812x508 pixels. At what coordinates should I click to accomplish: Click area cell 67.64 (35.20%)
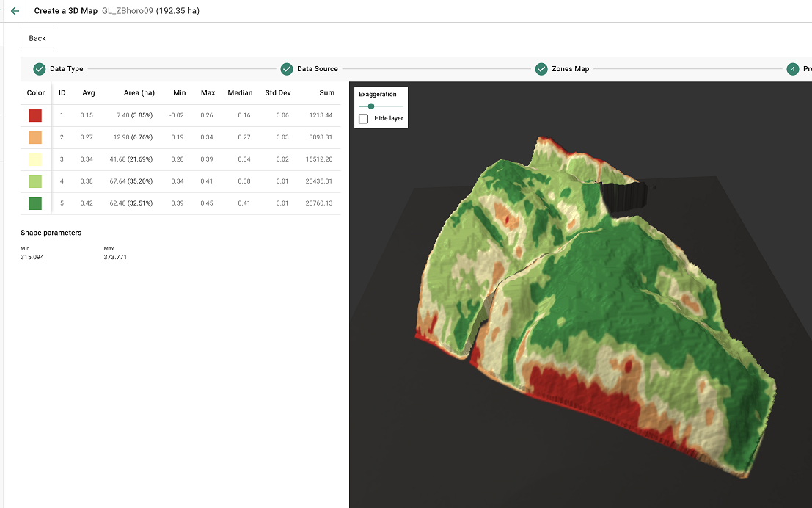pos(131,181)
